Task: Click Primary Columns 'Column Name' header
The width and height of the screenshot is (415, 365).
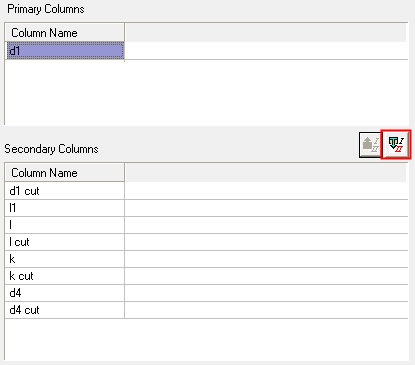Action: point(65,33)
